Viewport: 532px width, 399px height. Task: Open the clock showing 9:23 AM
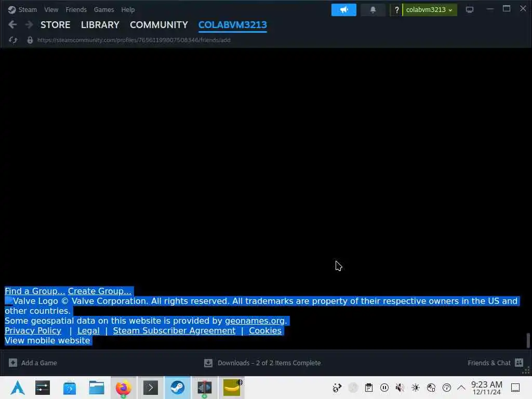[486, 388]
